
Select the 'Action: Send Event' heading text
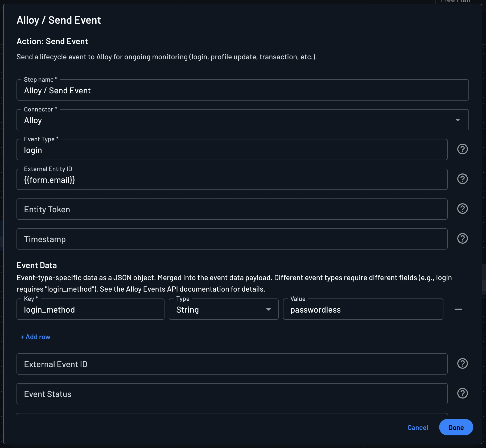click(52, 41)
